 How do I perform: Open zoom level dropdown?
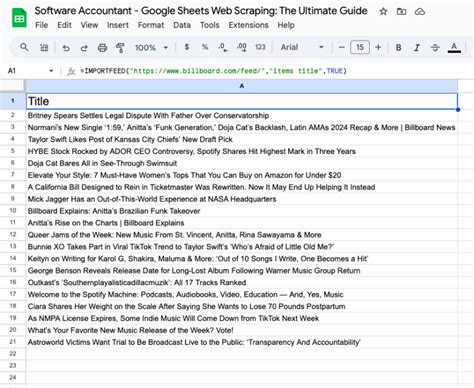(x=151, y=48)
